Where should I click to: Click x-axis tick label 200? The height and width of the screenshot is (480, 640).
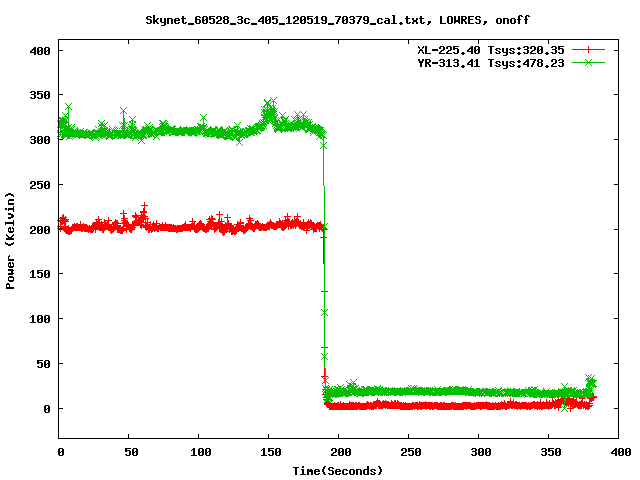tap(341, 452)
